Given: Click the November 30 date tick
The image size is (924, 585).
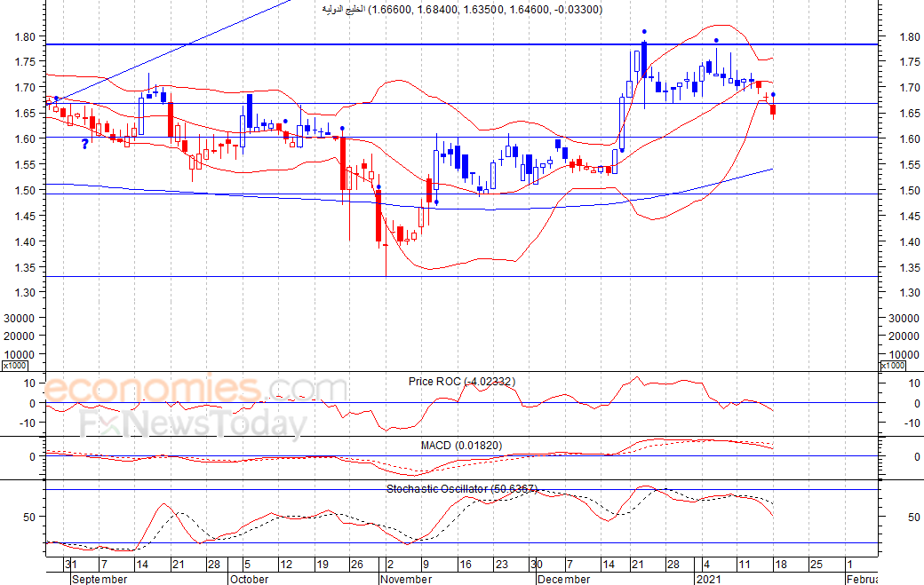Looking at the screenshot, I should pyautogui.click(x=537, y=565).
